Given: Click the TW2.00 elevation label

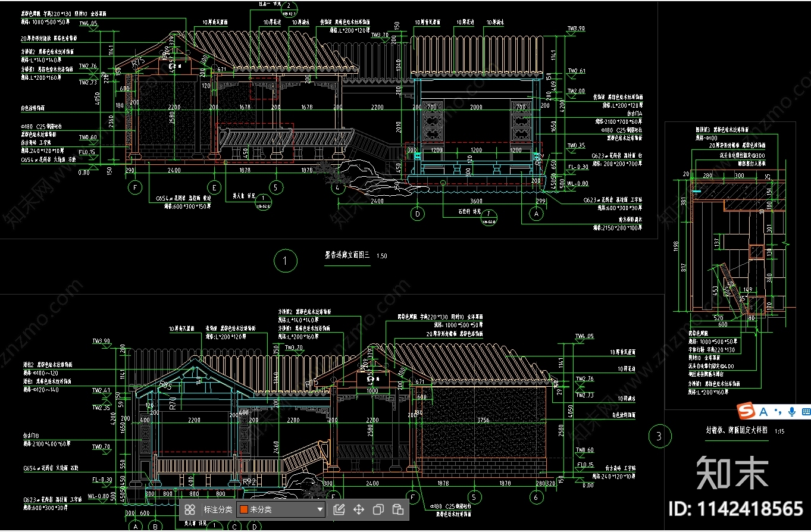Looking at the screenshot, I should click(575, 91).
